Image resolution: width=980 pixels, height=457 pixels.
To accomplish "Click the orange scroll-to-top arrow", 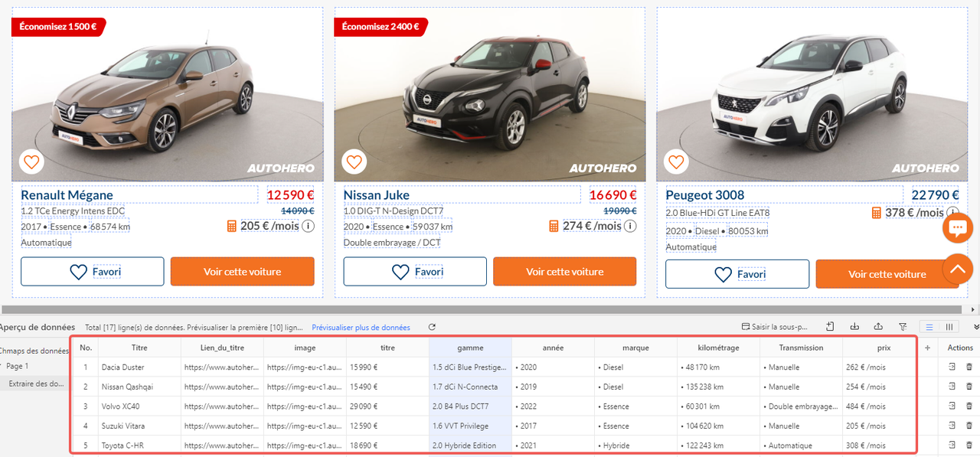I will [956, 269].
